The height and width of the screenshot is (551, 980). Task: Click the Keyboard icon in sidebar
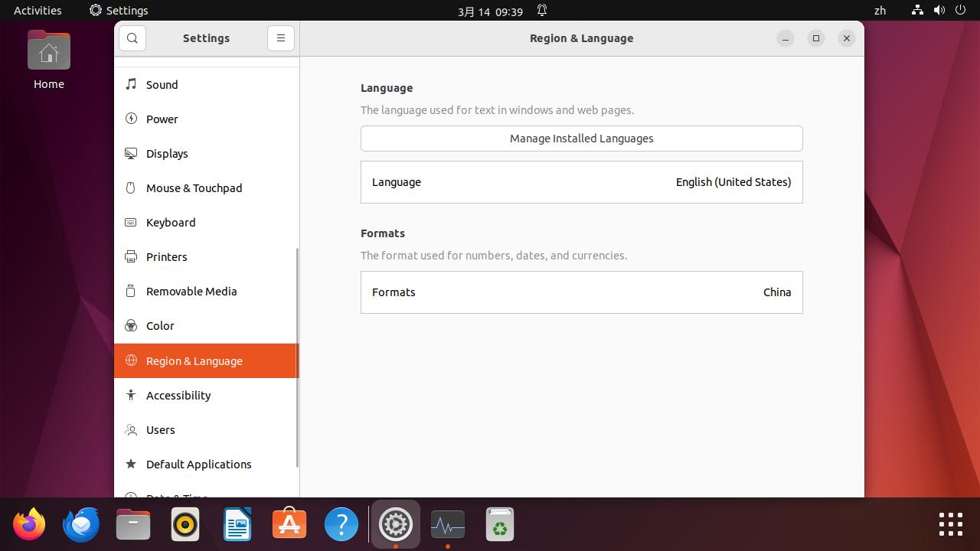tap(131, 222)
